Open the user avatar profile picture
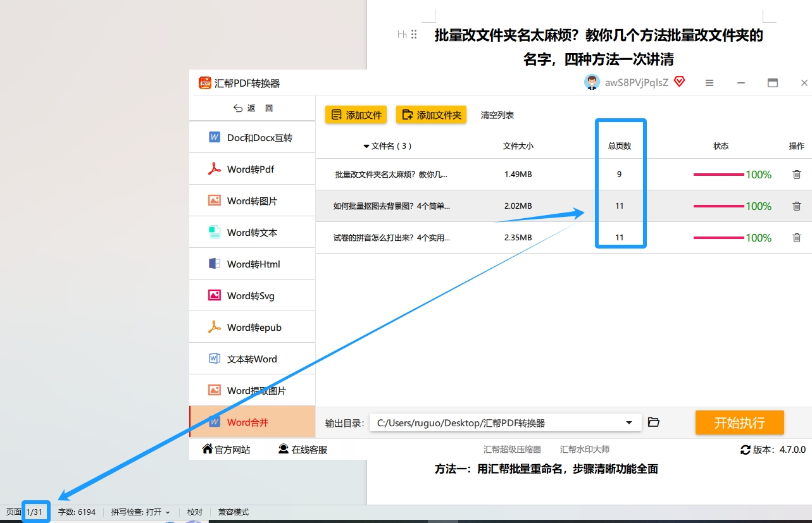This screenshot has width=812, height=523. coord(592,82)
